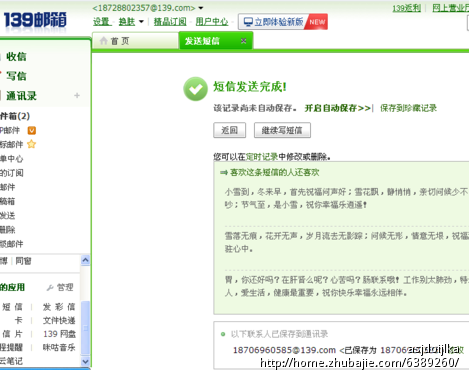Click the 18706960585@139.com contact
Image resolution: width=469 pixels, height=370 pixels.
(284, 350)
